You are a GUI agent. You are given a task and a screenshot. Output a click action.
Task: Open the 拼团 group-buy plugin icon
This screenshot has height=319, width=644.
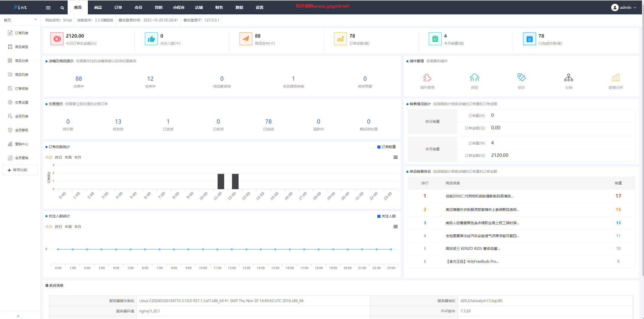point(474,77)
